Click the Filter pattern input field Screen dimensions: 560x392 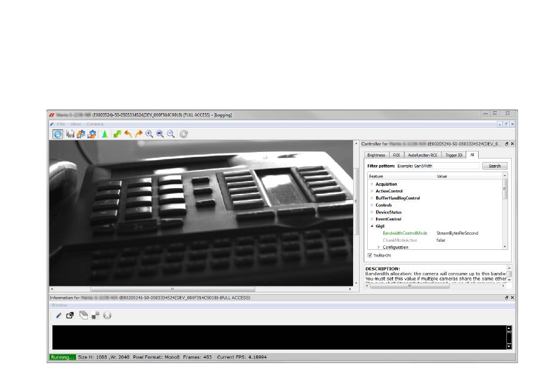(438, 166)
